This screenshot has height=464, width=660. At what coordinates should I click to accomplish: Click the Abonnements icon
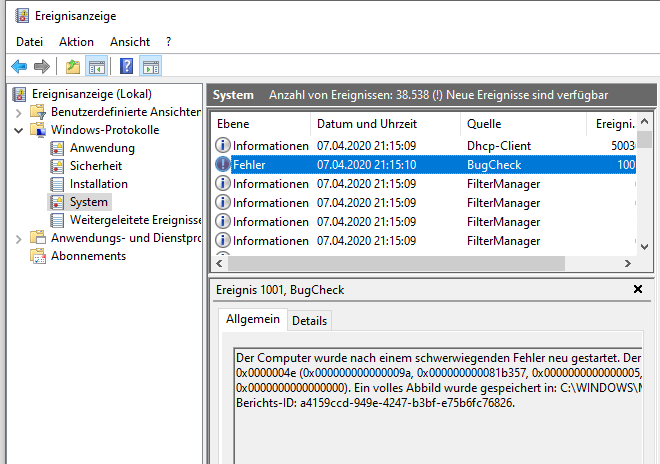(37, 256)
